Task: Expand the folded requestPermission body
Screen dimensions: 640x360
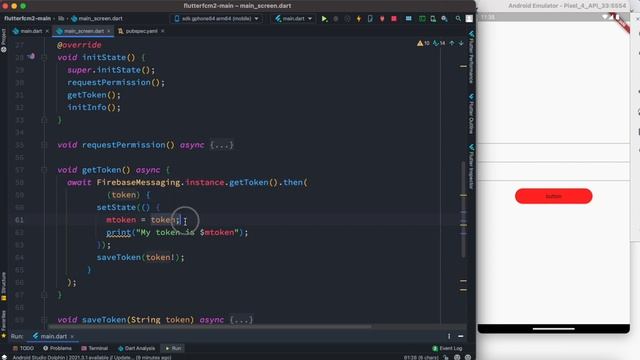Action: pos(222,145)
